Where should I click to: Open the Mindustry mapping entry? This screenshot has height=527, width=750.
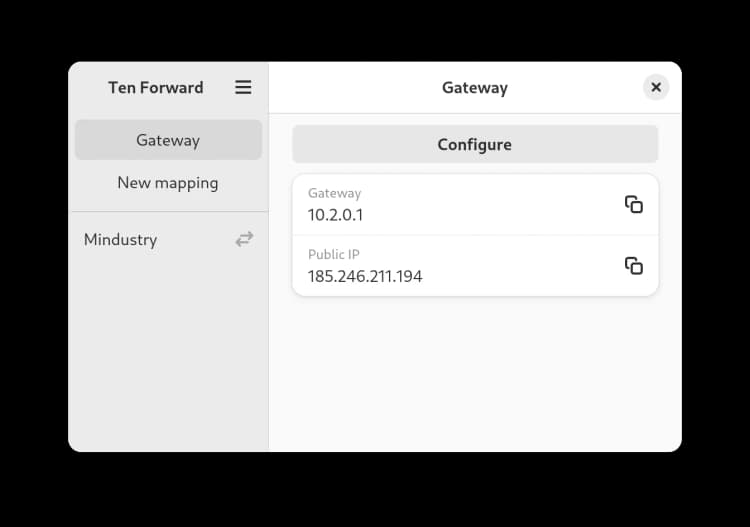[x=168, y=239]
